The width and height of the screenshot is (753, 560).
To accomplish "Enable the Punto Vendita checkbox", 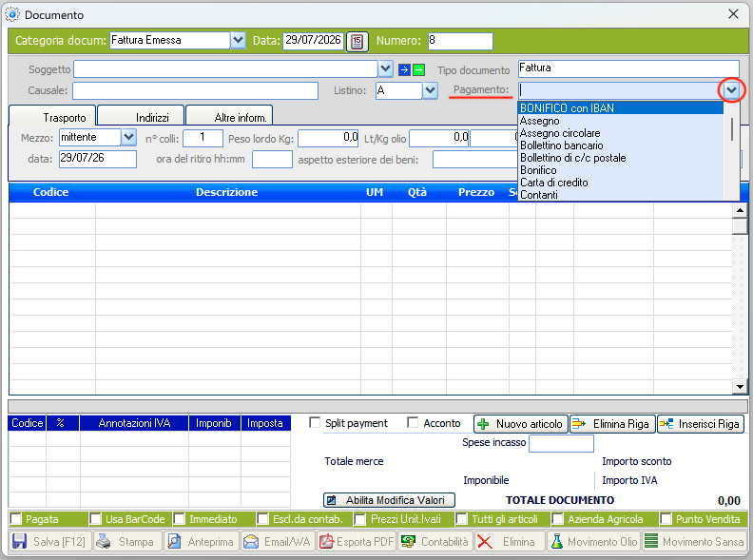I will [x=666, y=519].
